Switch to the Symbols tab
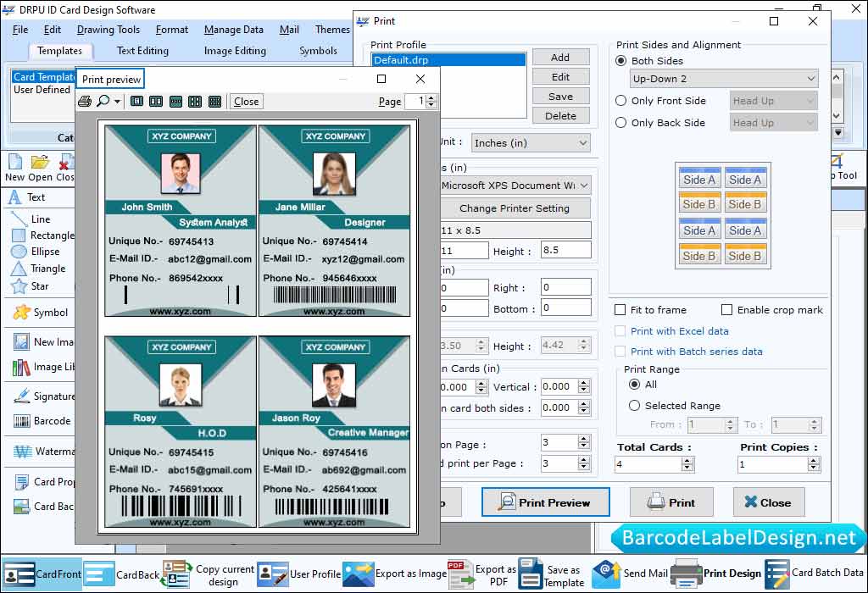Image resolution: width=868 pixels, height=593 pixels. (x=319, y=51)
